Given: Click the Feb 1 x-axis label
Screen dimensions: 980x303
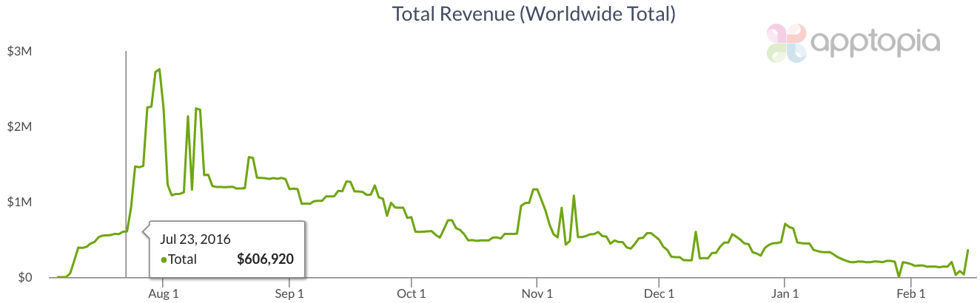Looking at the screenshot, I should click(x=910, y=293).
